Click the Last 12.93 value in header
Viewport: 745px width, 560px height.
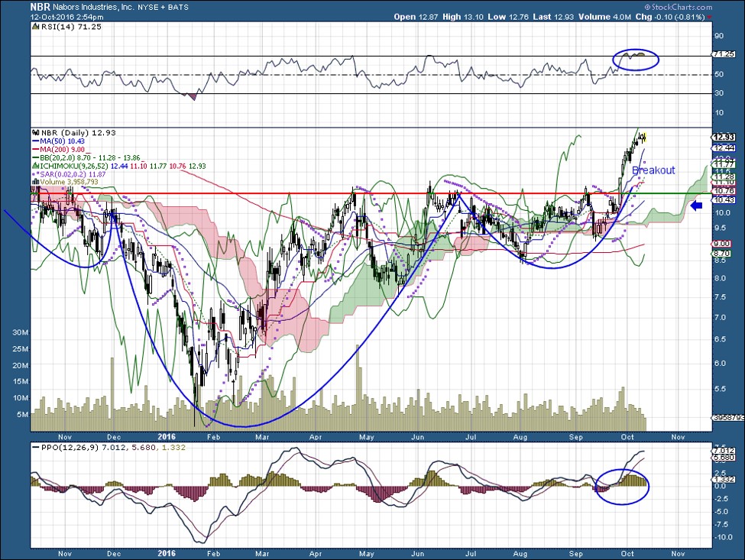coord(553,17)
